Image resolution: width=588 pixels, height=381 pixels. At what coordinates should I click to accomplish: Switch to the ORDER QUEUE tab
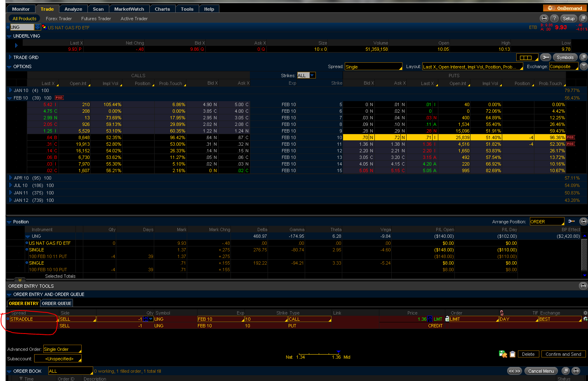tap(57, 303)
